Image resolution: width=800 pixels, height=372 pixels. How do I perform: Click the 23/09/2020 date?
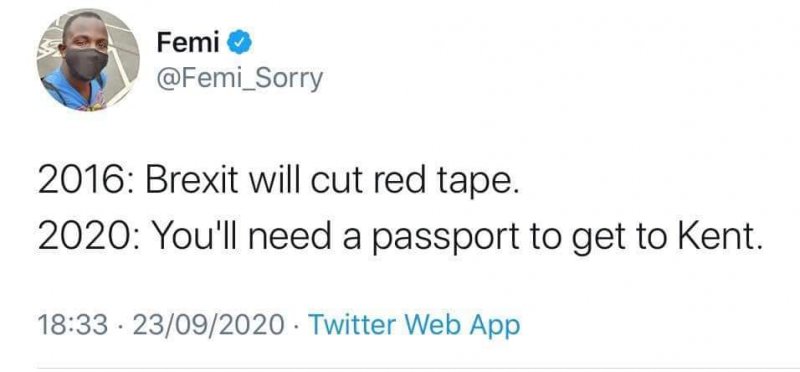208,325
